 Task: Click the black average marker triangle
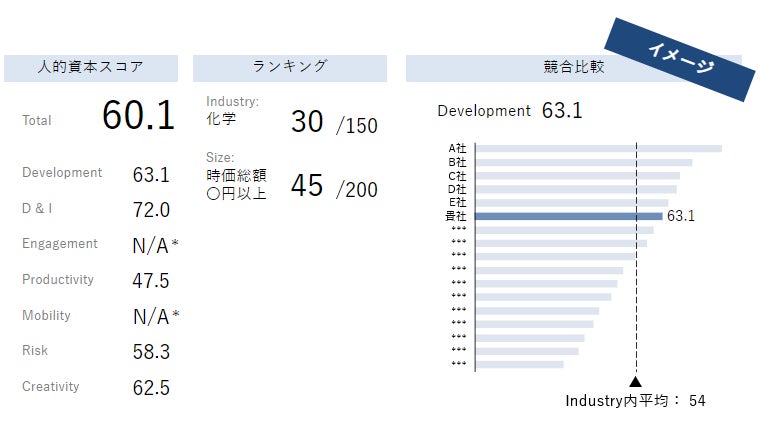(635, 381)
